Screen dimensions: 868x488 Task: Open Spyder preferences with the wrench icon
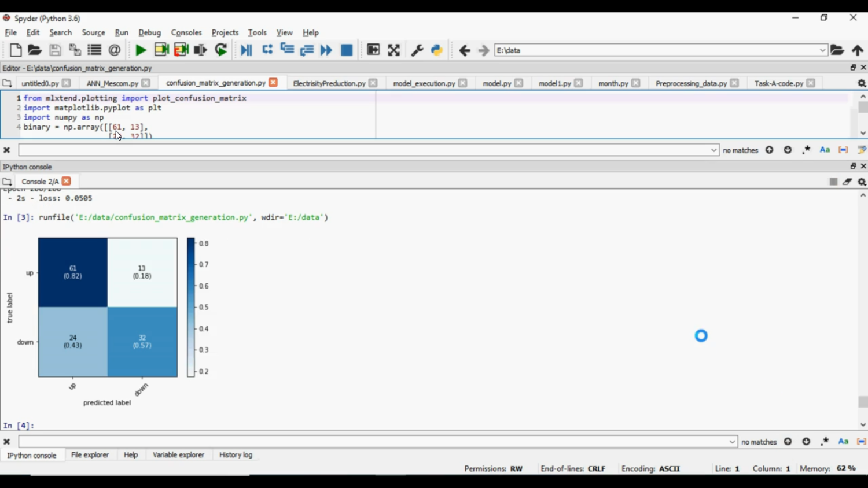coord(417,50)
